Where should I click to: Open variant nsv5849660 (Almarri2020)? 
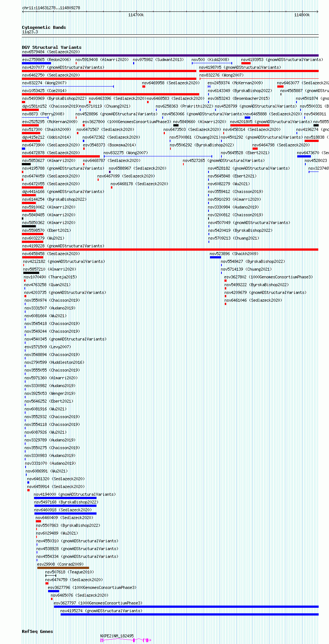(x=200, y=122)
